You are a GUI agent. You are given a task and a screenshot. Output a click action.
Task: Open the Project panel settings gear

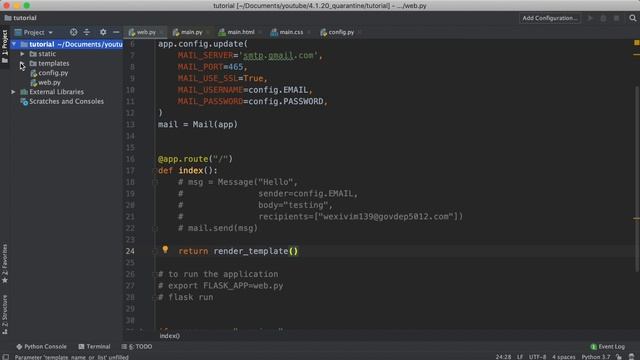point(103,32)
